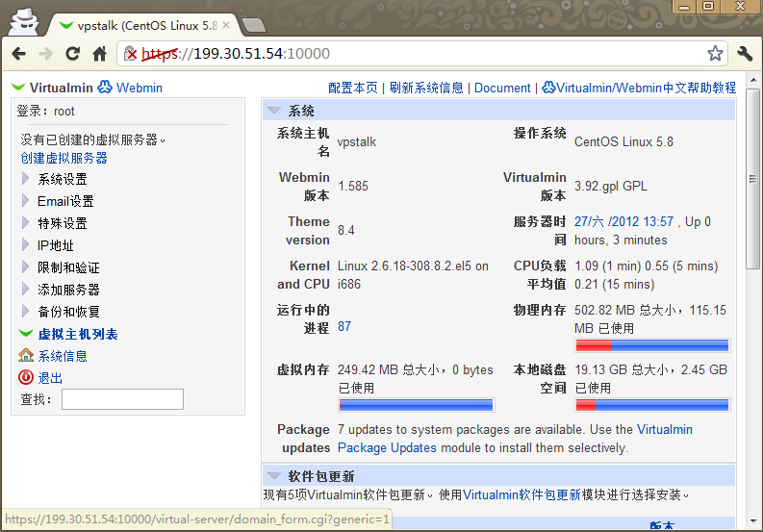The width and height of the screenshot is (763, 532).
Task: Focus the 查找 search field
Action: click(122, 399)
